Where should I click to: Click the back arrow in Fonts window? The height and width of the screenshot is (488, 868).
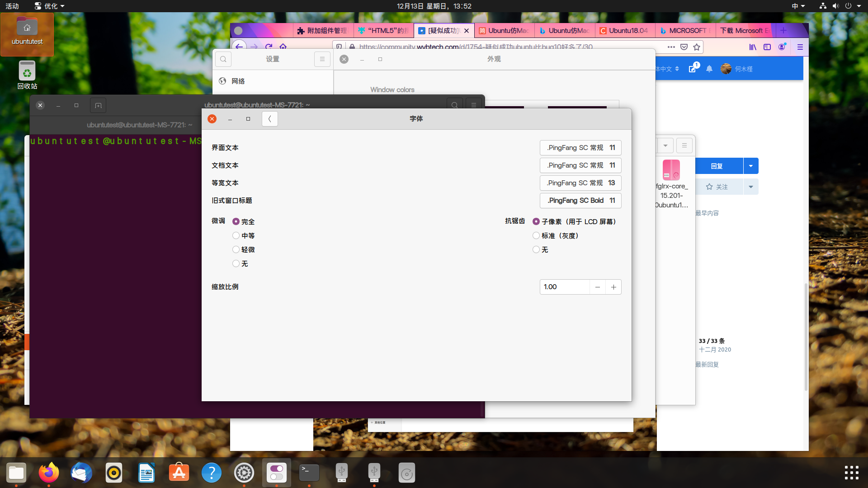[x=269, y=119]
